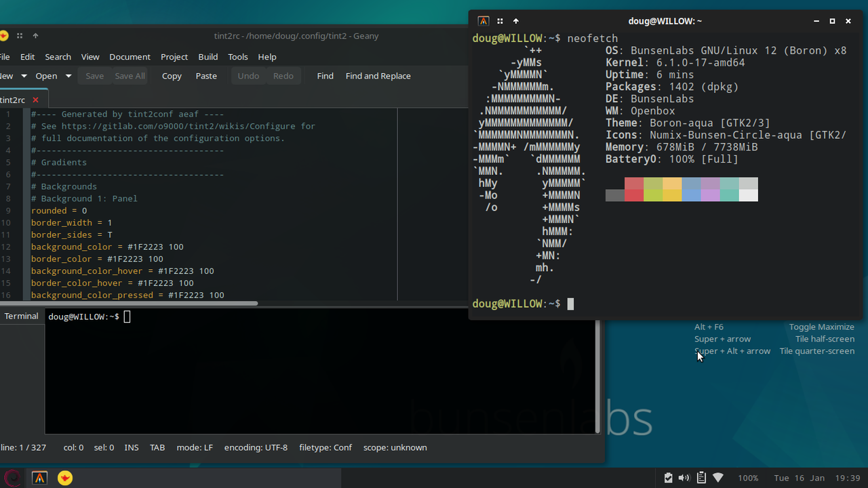The image size is (868, 488).
Task: Close the tint2rc editor tab
Action: 35,99
